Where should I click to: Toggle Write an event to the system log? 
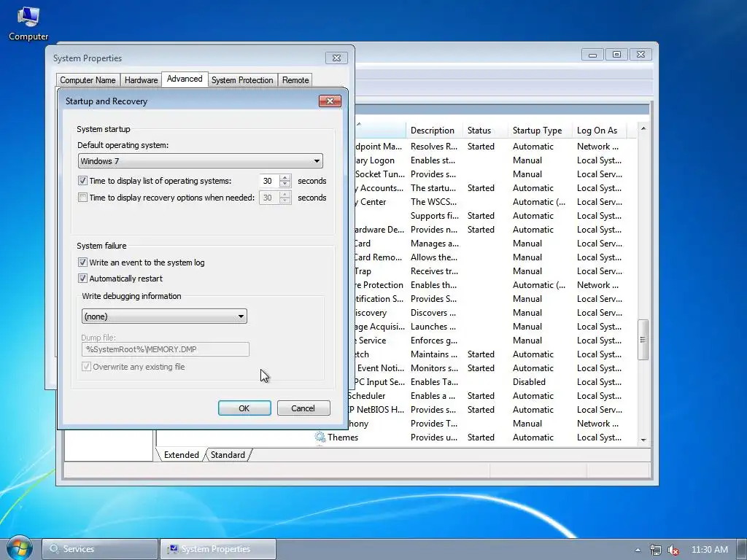(x=82, y=262)
